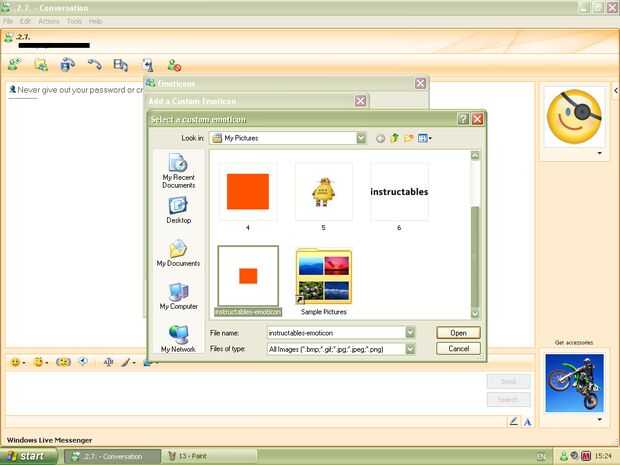Click the Windows Start button
This screenshot has height=465, width=620.
click(28, 456)
